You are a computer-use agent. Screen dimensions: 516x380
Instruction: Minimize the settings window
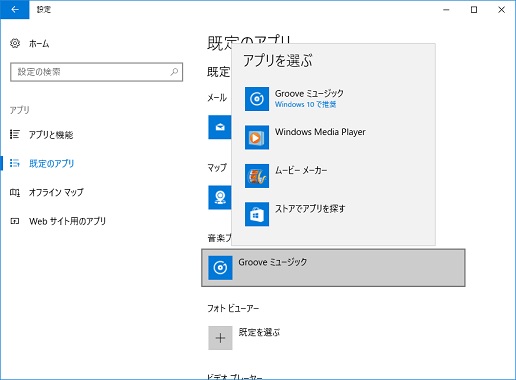click(x=446, y=10)
